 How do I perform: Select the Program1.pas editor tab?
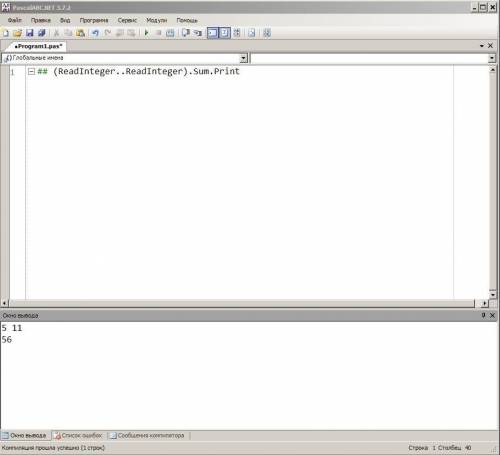click(x=38, y=46)
